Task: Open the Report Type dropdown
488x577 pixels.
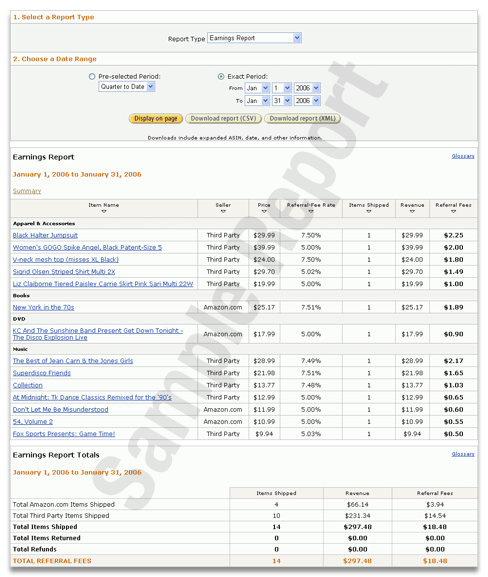Action: point(254,38)
